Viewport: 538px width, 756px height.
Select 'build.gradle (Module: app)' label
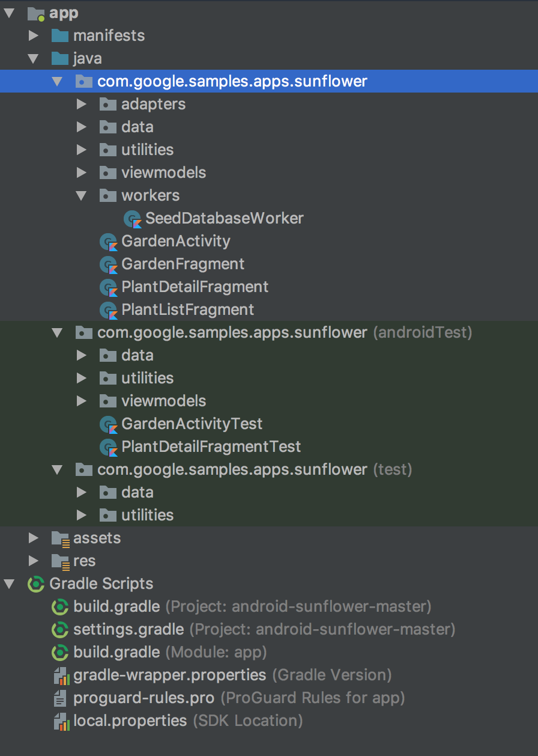pos(170,652)
